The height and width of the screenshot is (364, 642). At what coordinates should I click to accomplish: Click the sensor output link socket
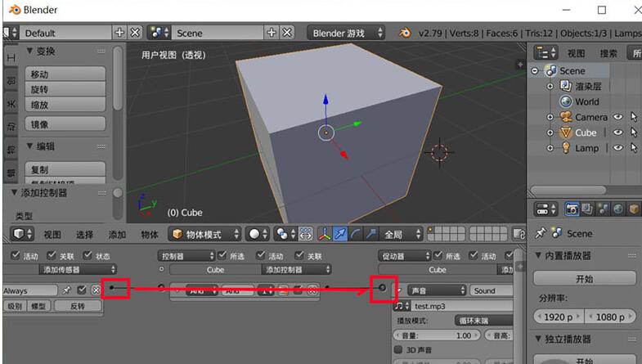click(x=112, y=288)
